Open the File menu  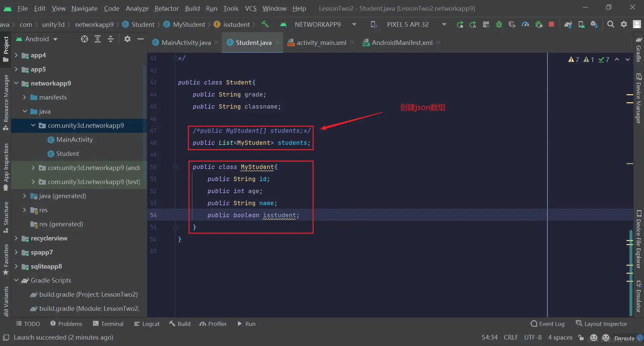click(22, 8)
